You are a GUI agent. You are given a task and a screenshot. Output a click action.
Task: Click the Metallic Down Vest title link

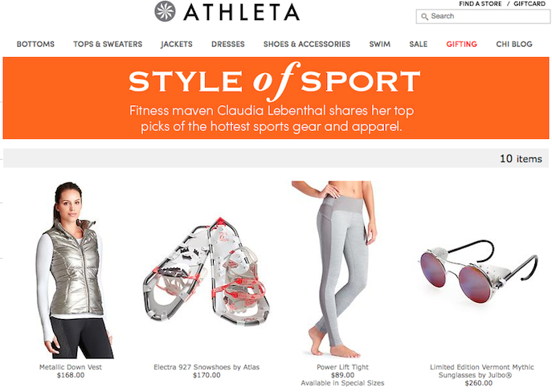[71, 367]
